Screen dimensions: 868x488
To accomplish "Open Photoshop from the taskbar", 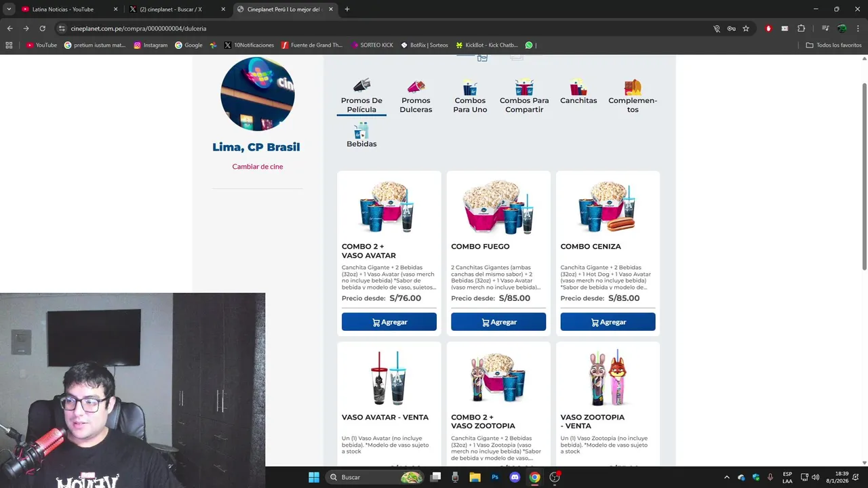I will click(x=495, y=477).
